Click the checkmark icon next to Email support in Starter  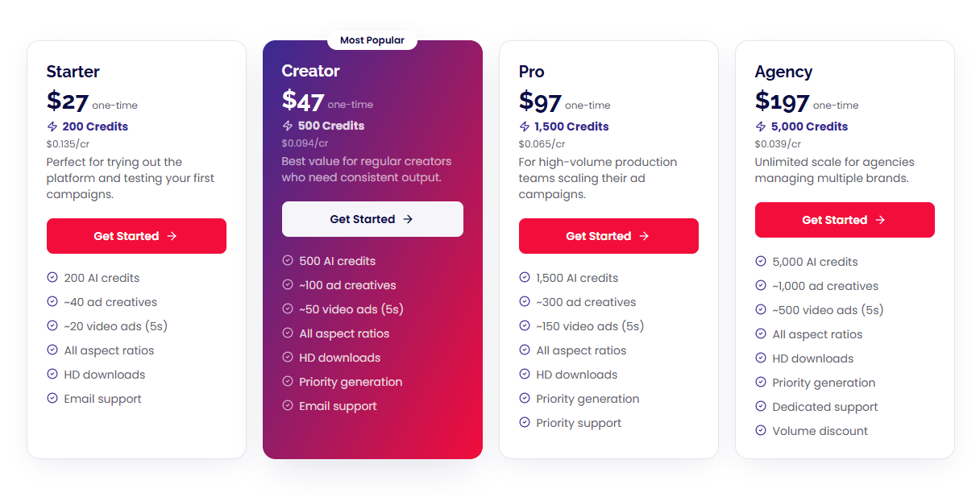(52, 398)
